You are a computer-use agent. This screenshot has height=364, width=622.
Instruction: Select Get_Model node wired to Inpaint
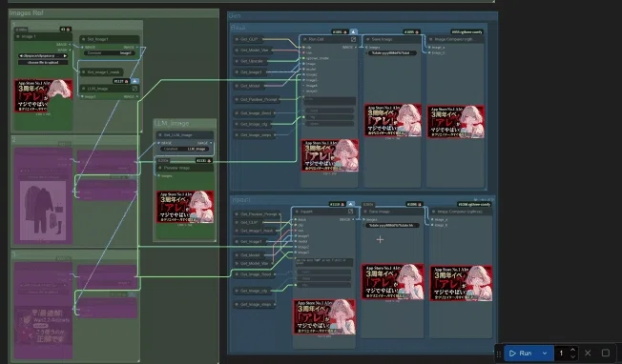coord(250,255)
